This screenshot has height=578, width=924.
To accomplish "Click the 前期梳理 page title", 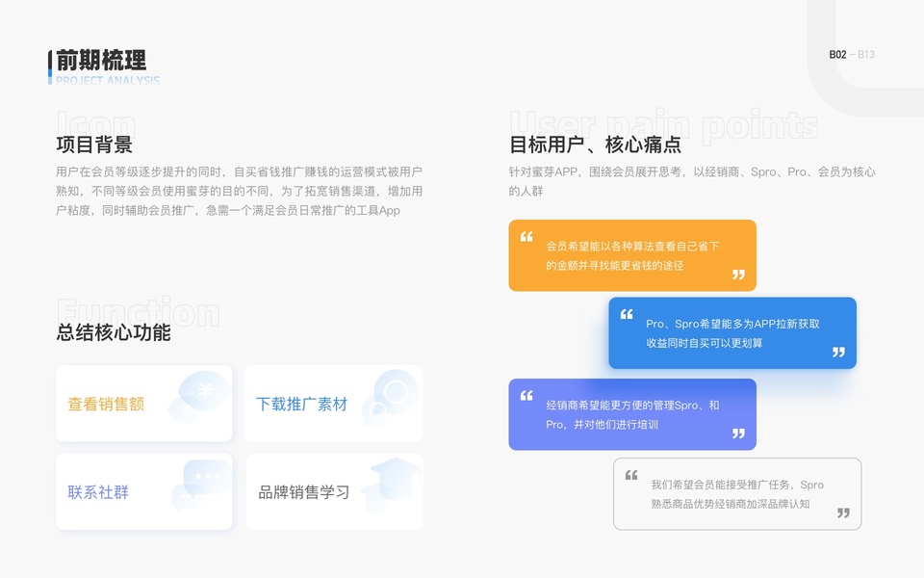I will pos(101,60).
